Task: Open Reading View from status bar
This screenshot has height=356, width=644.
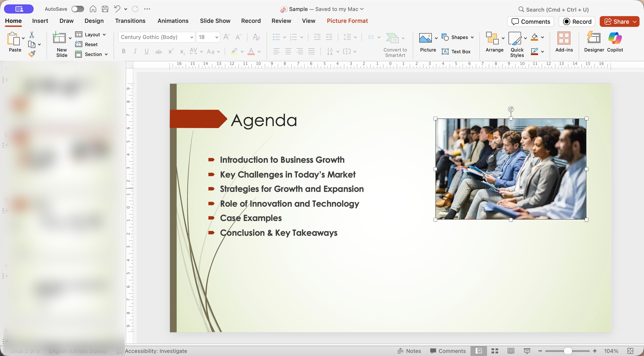Action: 511,351
